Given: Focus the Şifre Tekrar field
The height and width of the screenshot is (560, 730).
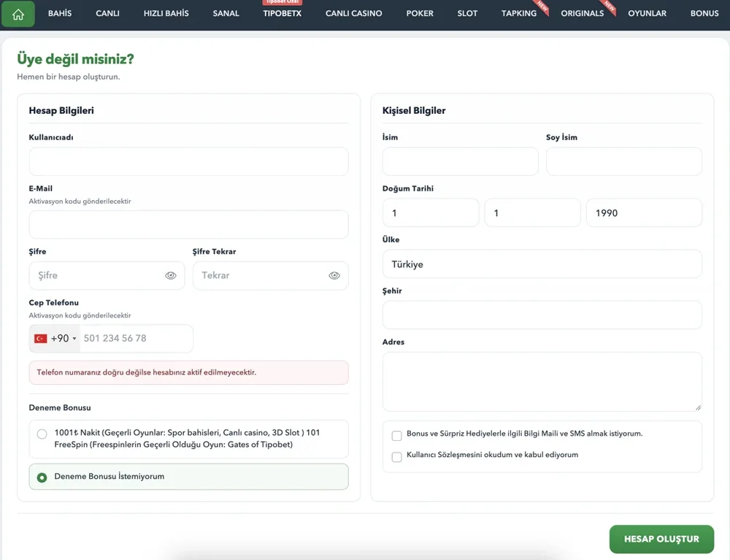Looking at the screenshot, I should (271, 275).
